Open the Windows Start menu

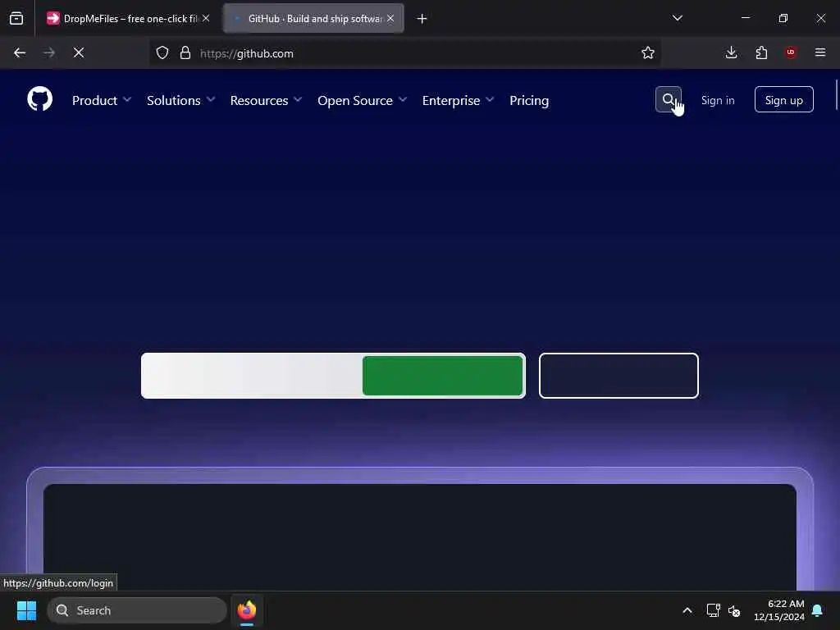coord(26,610)
